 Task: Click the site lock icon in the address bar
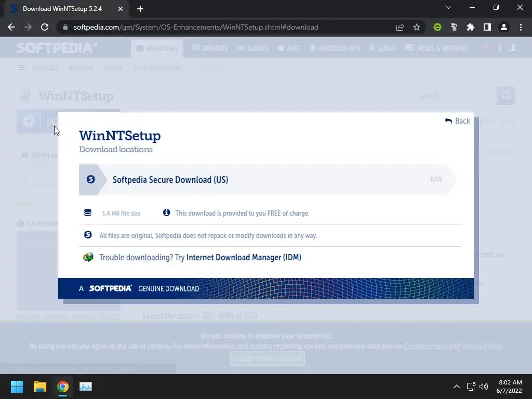[65, 27]
